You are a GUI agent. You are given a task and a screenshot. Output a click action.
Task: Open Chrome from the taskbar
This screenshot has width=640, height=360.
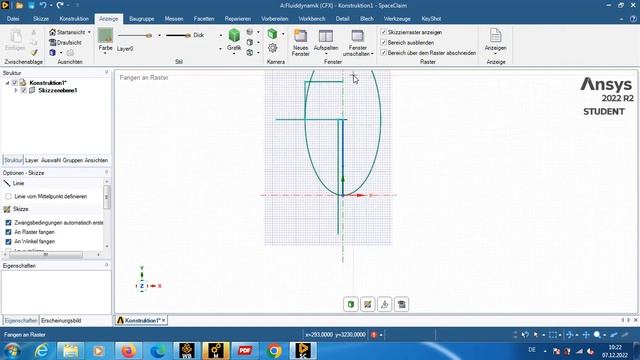(274, 351)
